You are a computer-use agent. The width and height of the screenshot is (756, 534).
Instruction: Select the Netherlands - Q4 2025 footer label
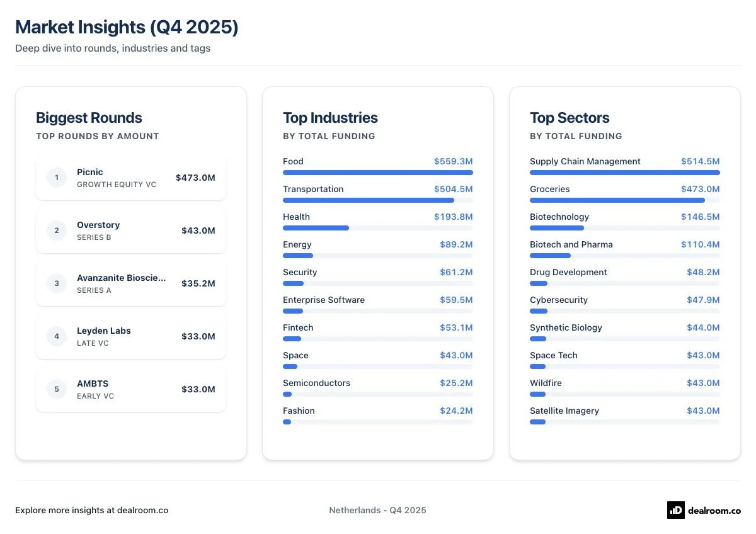[x=377, y=510]
